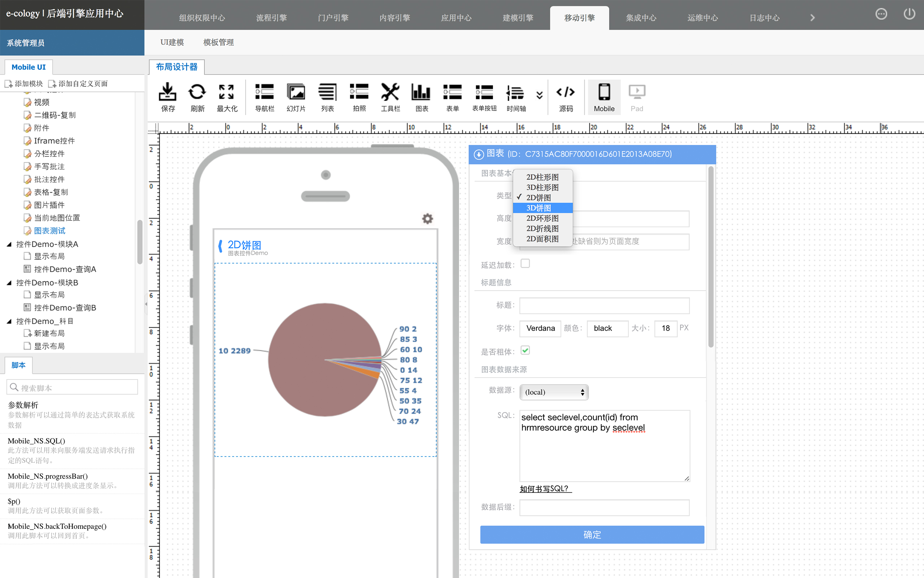The height and width of the screenshot is (578, 924).
Task: Open the 数据源 (local) dropdown
Action: pos(554,392)
